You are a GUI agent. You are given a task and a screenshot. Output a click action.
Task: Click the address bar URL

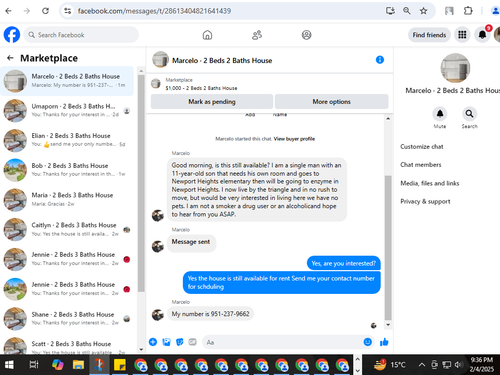point(154,11)
